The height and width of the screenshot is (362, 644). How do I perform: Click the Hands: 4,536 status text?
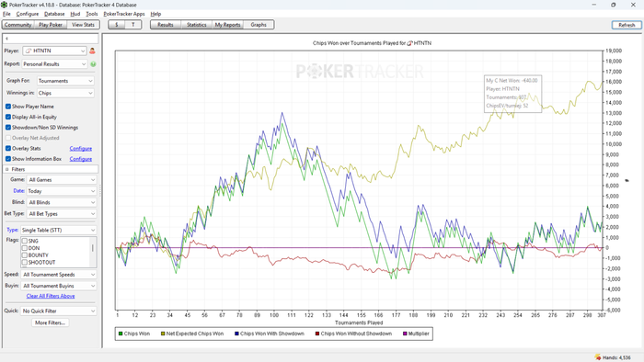click(616, 358)
